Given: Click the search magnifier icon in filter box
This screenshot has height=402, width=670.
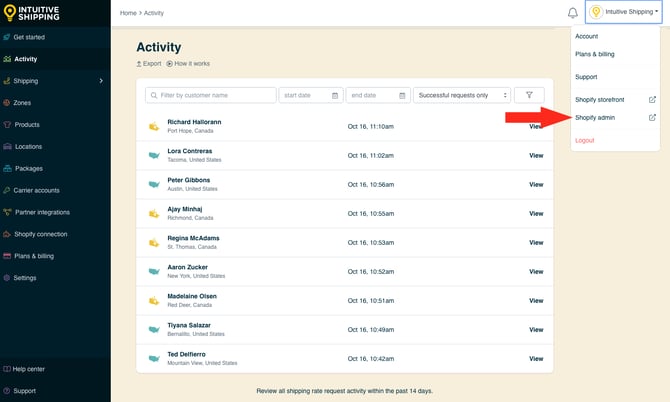Looking at the screenshot, I should pyautogui.click(x=154, y=95).
